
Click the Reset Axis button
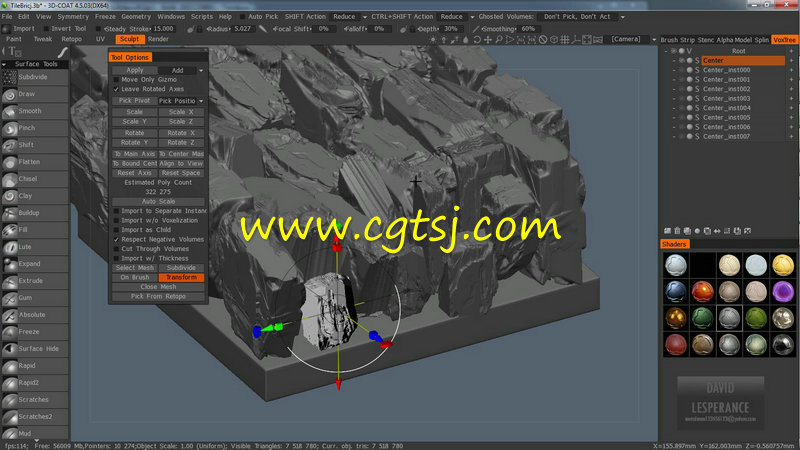(134, 173)
